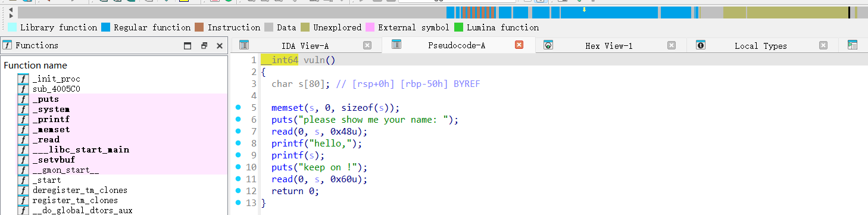Switch to the IDA View-A tab

305,46
